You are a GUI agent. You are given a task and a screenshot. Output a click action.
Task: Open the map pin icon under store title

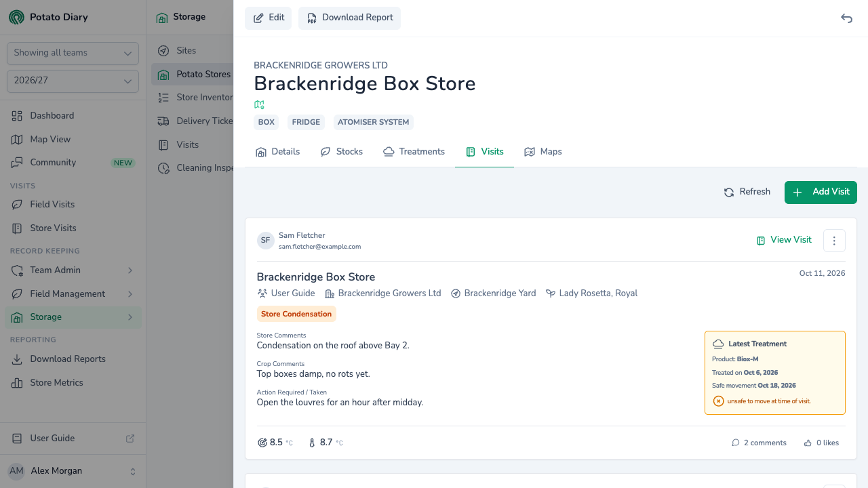(259, 104)
